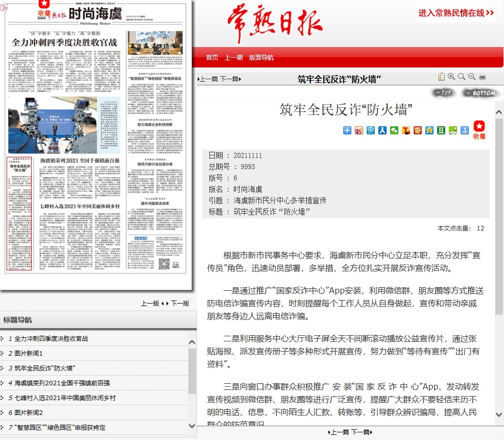Click the QR code on page image
Screen dimensions: 504x440
pos(164,264)
